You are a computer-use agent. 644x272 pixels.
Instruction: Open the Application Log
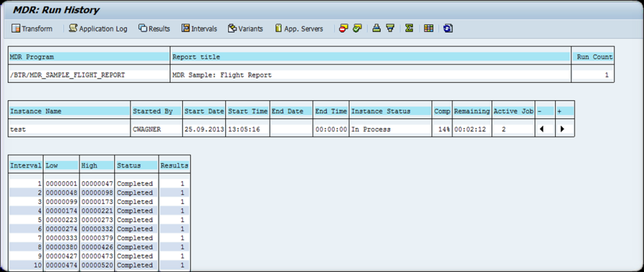point(98,29)
